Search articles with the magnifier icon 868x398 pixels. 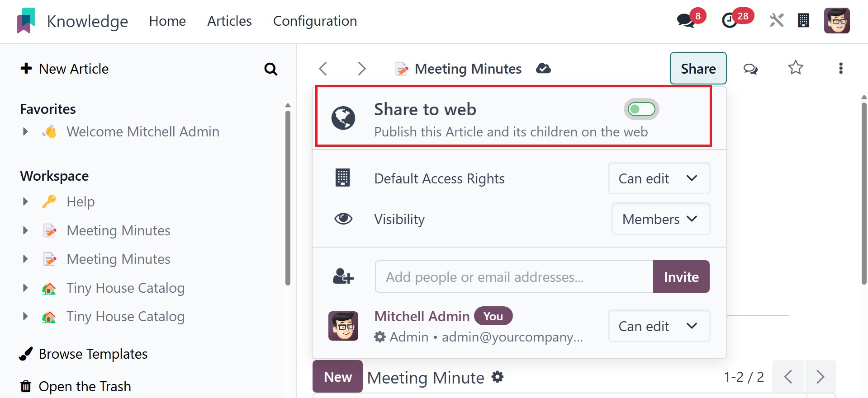[x=270, y=69]
